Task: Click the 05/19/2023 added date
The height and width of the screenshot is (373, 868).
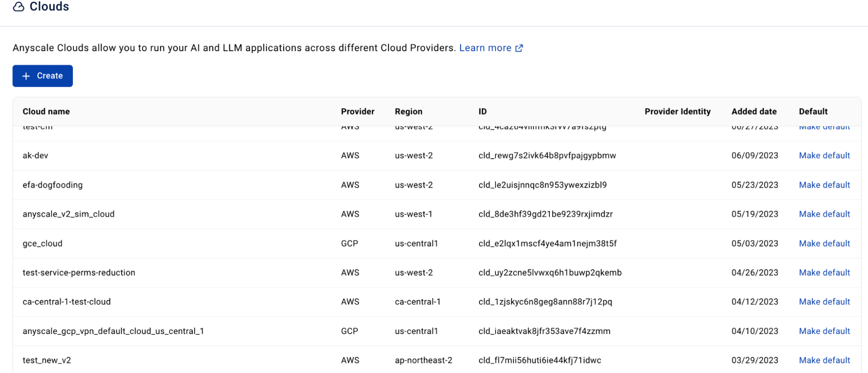Action: pos(755,214)
